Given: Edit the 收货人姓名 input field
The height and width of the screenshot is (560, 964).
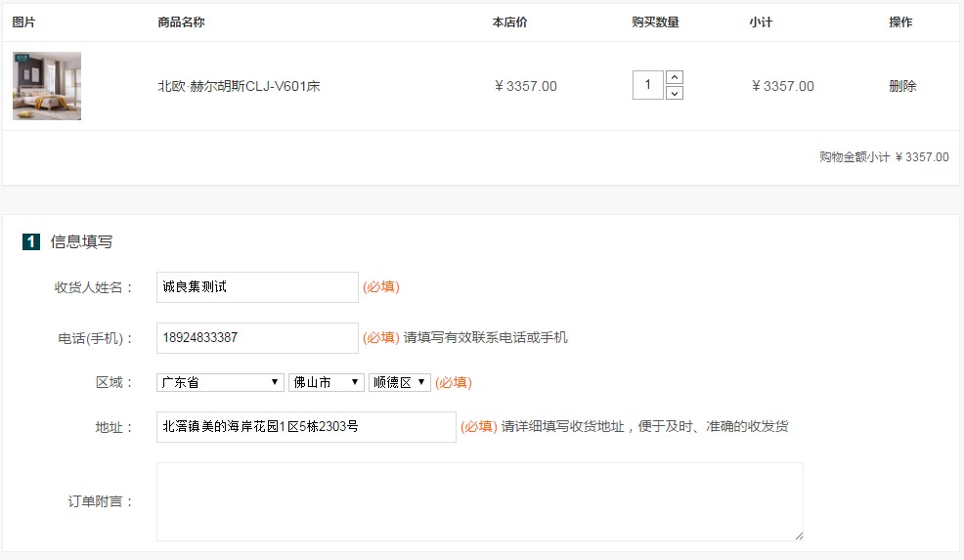Looking at the screenshot, I should click(257, 287).
